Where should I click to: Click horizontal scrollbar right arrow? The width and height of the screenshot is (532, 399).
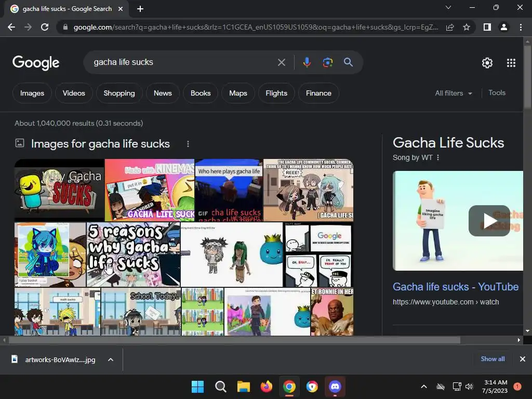point(519,340)
